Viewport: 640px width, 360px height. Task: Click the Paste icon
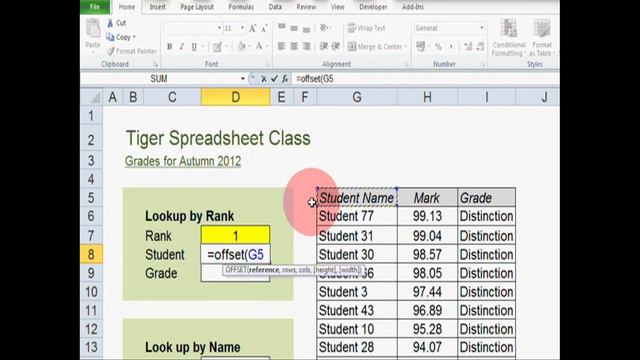point(93,29)
